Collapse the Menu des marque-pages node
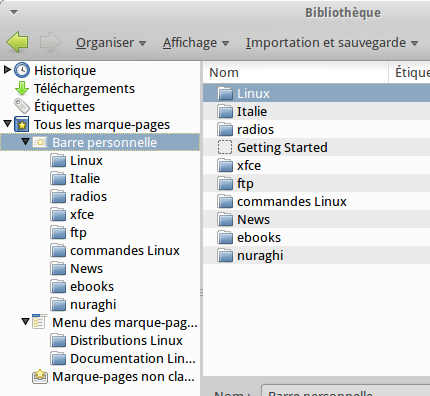Viewport: 430px width, 396px height. click(x=26, y=322)
